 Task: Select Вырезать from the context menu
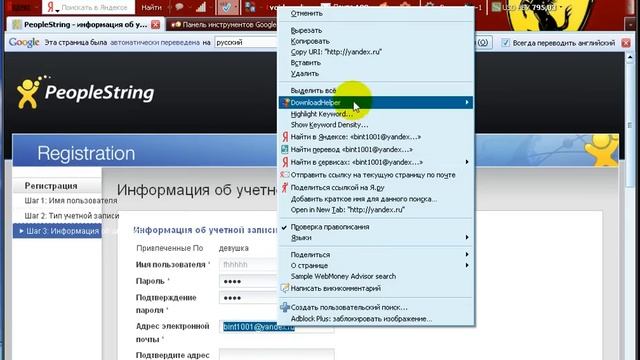[x=306, y=31]
